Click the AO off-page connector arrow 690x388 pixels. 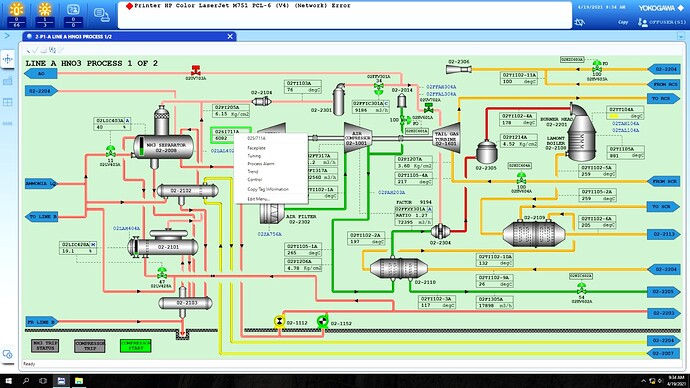(x=40, y=73)
